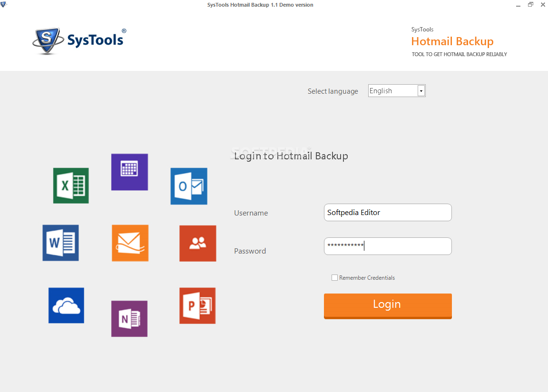Focus the Username input field

click(388, 213)
